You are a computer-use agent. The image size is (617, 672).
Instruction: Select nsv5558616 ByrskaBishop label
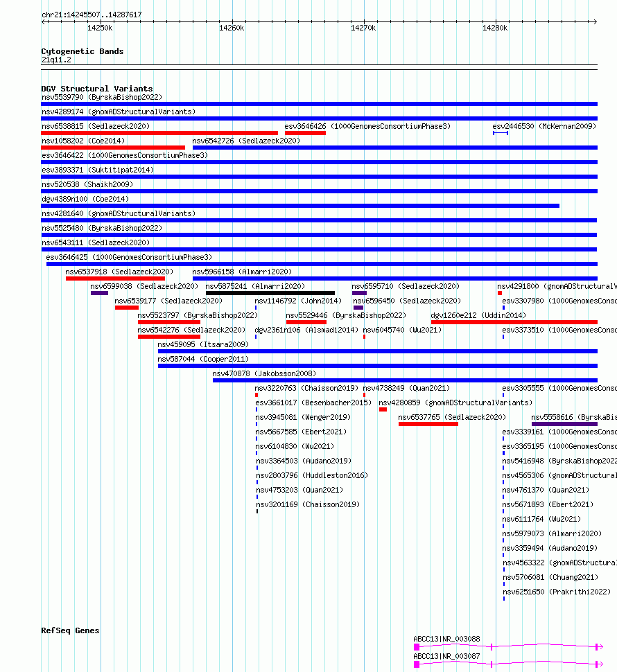pyautogui.click(x=574, y=418)
